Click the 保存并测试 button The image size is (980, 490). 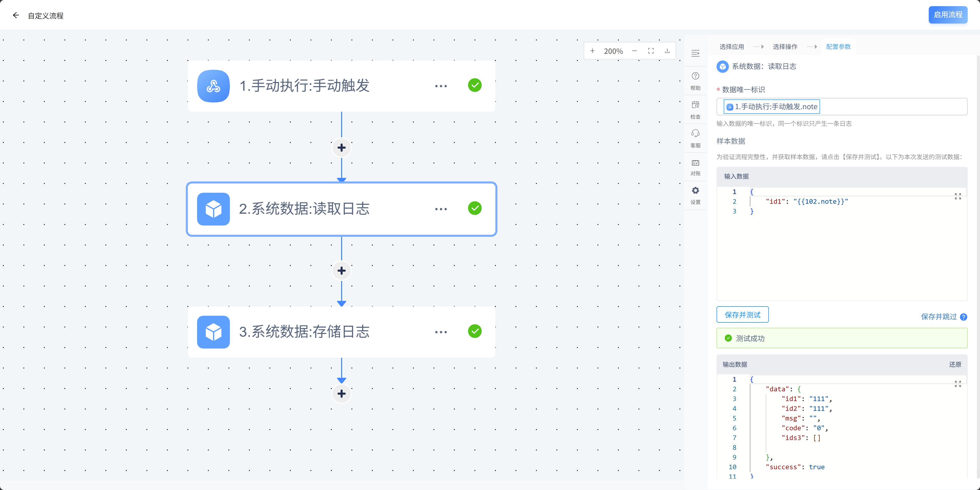point(742,315)
